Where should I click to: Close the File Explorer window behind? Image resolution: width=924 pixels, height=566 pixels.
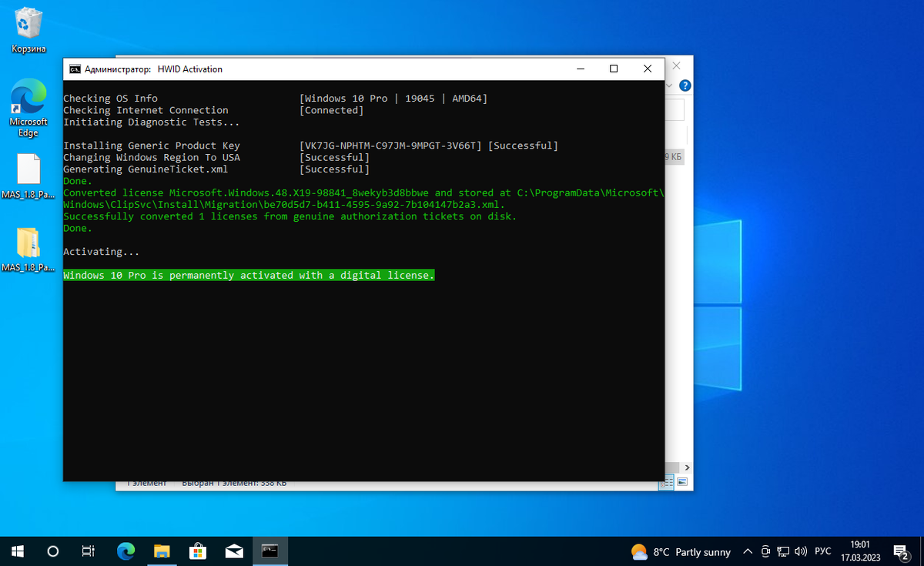[x=677, y=66]
